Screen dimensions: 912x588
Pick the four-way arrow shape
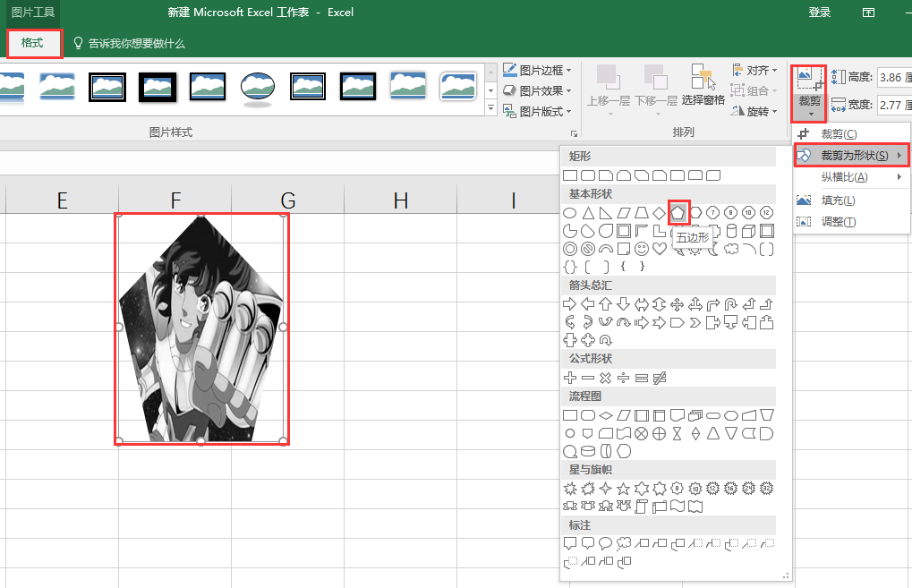tap(677, 303)
